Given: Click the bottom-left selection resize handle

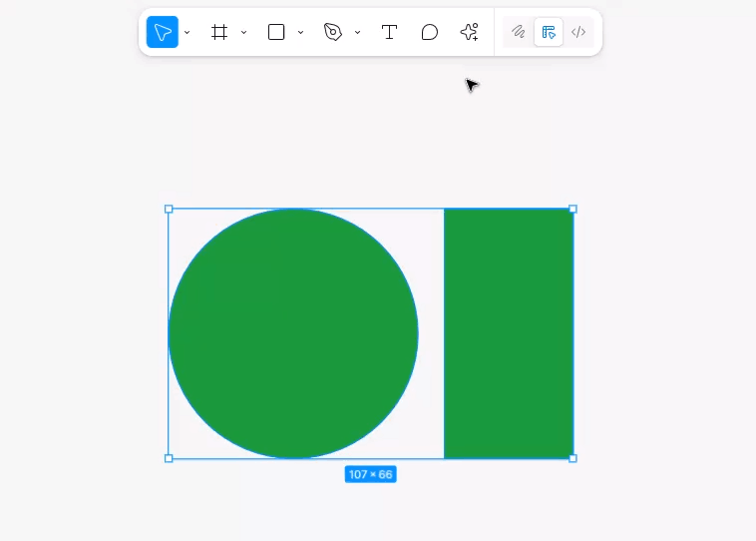Looking at the screenshot, I should (x=169, y=458).
